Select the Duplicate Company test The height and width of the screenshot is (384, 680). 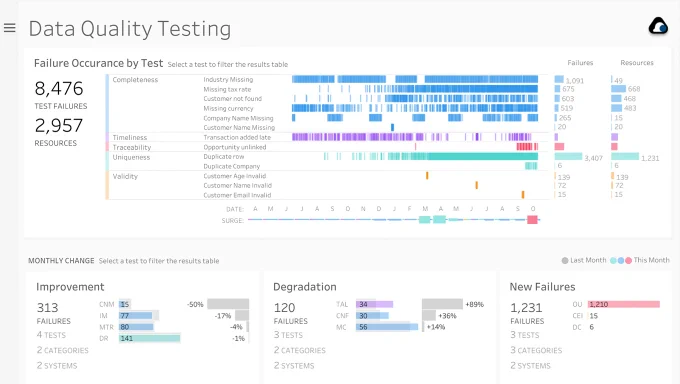[232, 166]
